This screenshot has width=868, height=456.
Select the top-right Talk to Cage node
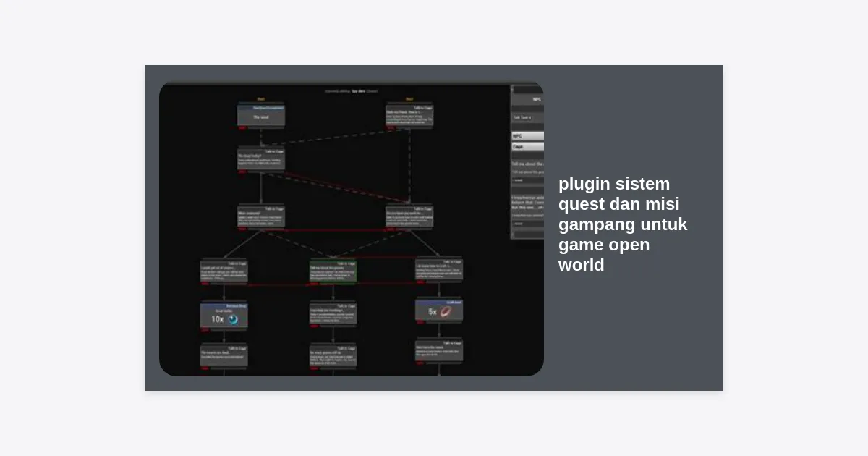pos(409,116)
